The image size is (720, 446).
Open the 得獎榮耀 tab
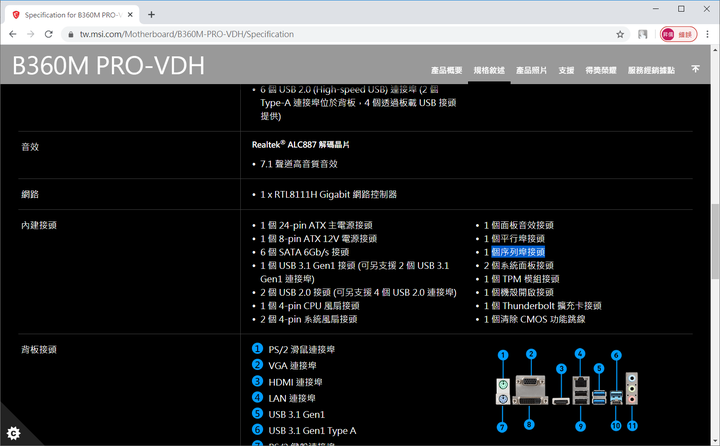click(601, 70)
